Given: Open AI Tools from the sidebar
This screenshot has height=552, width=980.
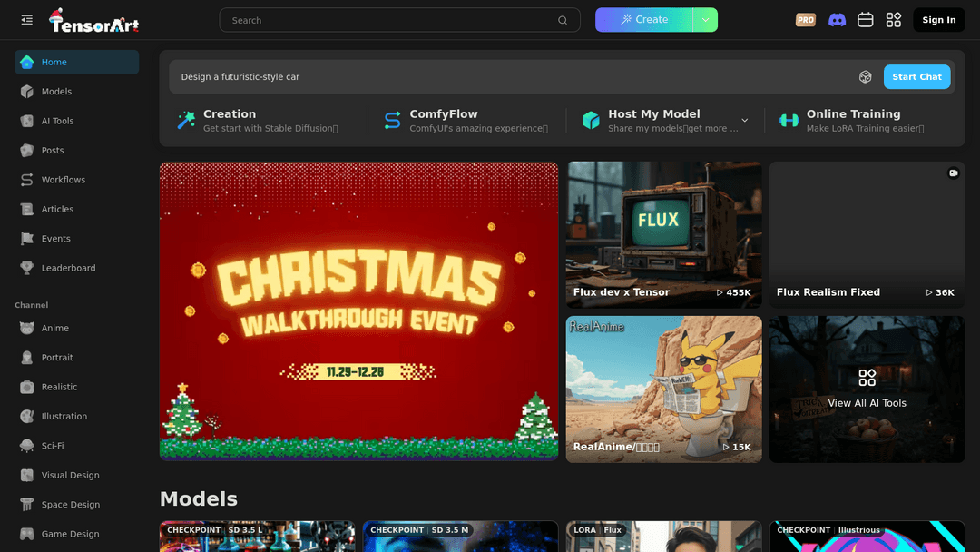Looking at the screenshot, I should [77, 121].
